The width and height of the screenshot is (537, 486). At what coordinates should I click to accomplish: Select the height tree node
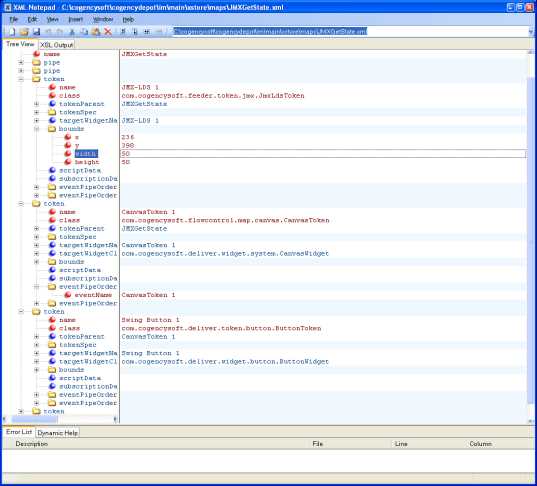pyautogui.click(x=87, y=162)
